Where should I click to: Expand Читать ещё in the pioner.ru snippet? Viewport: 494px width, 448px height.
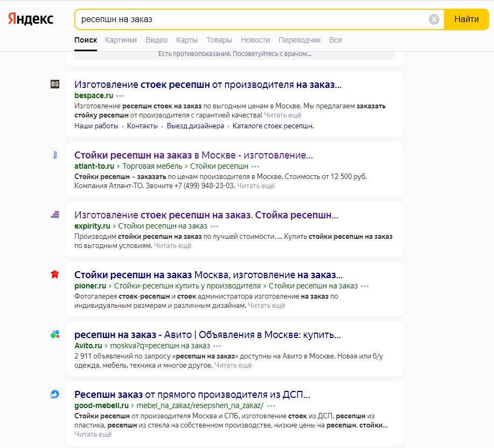(x=267, y=306)
